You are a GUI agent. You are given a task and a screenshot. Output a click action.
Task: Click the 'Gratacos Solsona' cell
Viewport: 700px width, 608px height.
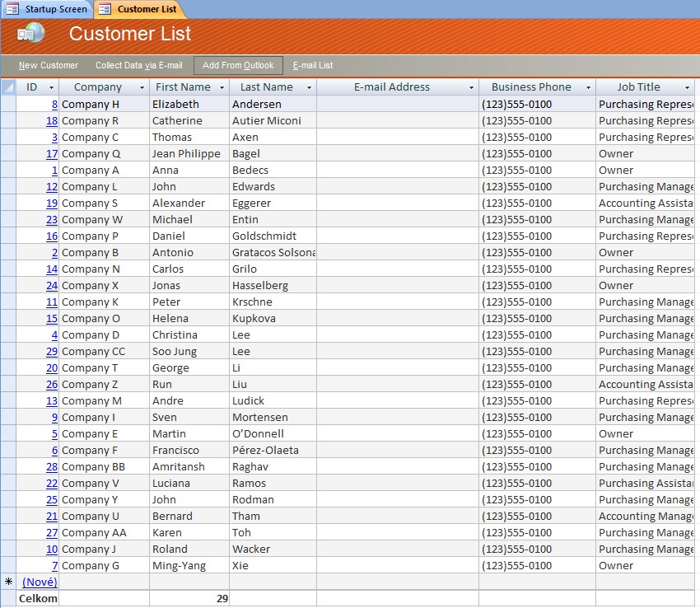273,253
